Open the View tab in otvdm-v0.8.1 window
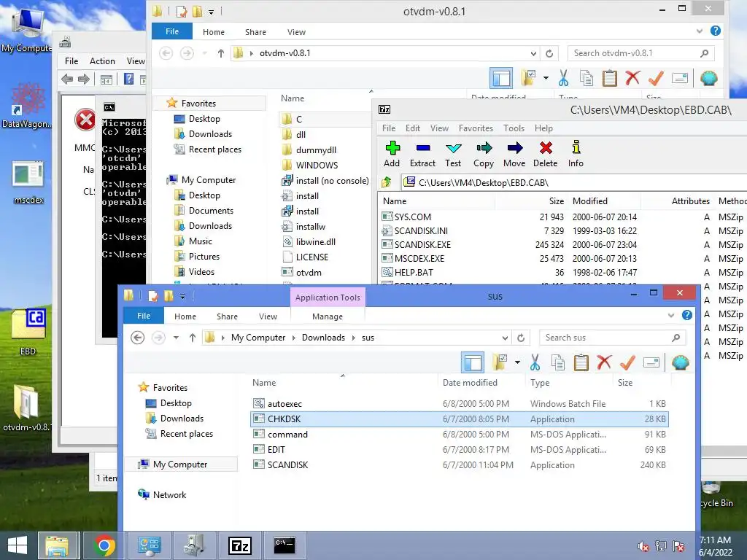Image resolution: width=747 pixels, height=560 pixels. [x=296, y=32]
